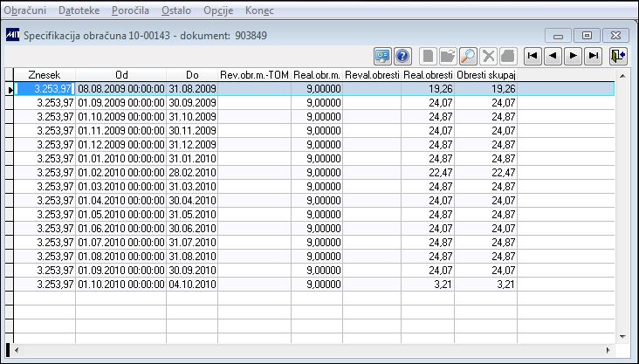Click the exit door icon
This screenshot has width=639, height=364.
[618, 56]
